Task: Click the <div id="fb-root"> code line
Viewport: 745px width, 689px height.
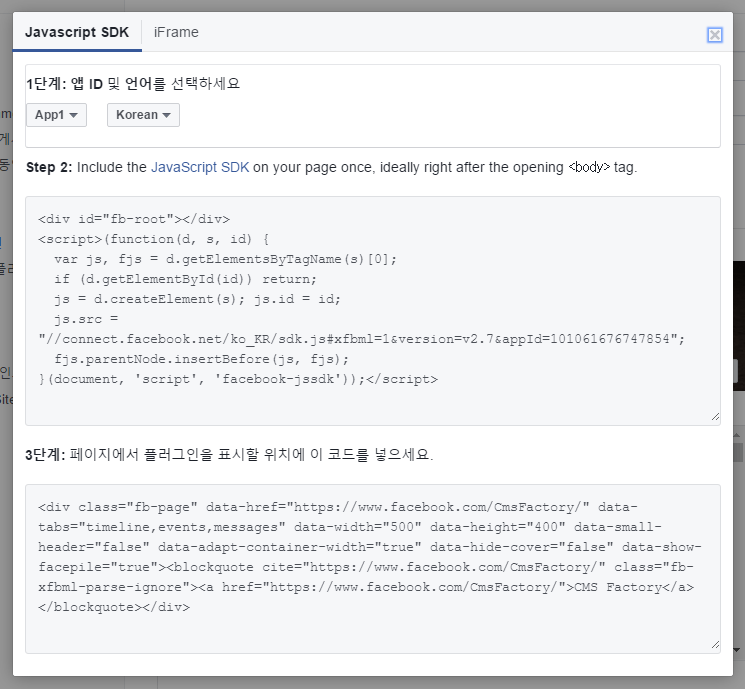Action: pos(134,219)
